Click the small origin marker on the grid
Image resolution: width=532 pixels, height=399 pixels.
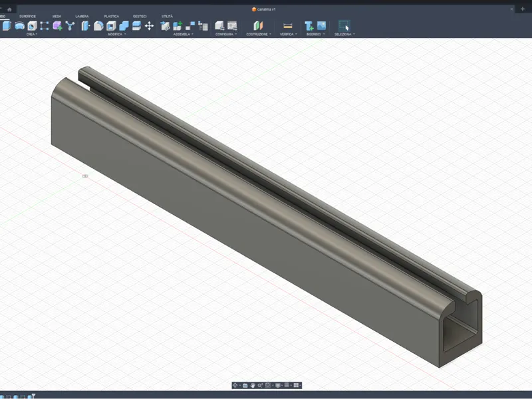(85, 176)
